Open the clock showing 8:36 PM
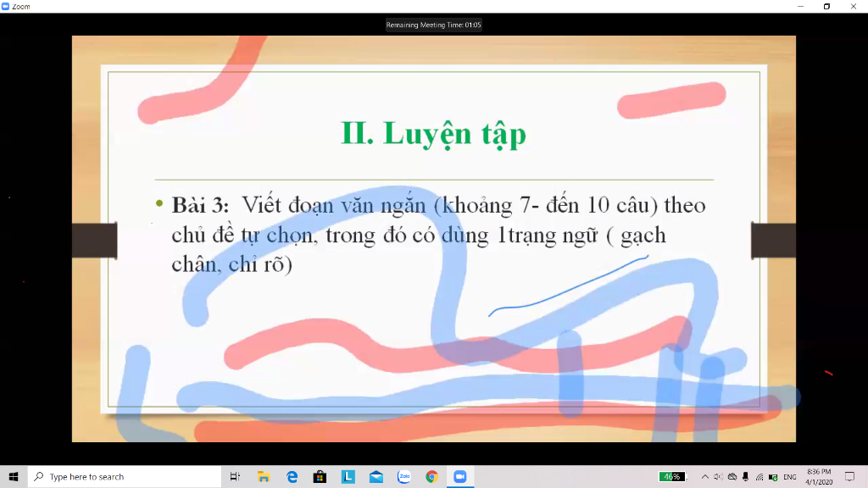The width and height of the screenshot is (868, 488). [x=819, y=476]
